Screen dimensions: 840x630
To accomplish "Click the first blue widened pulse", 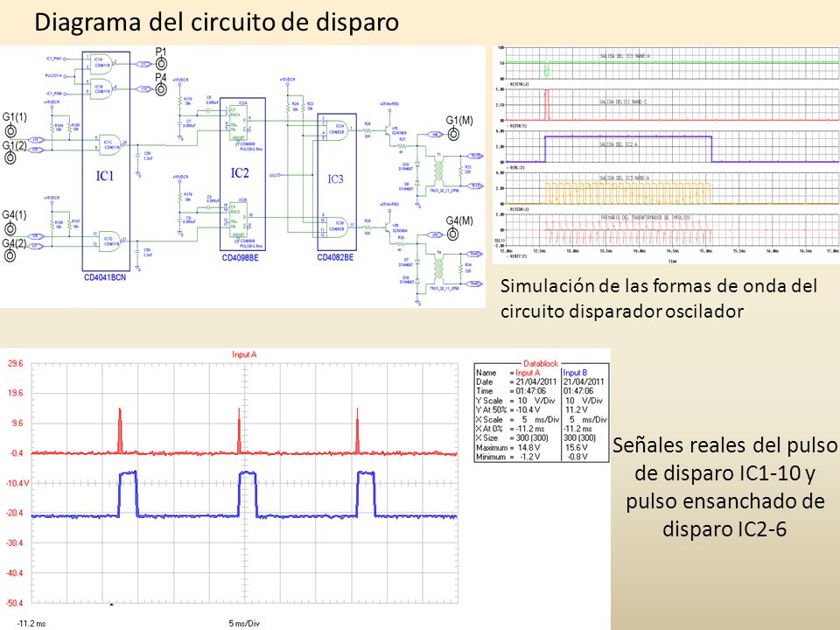I will coord(128,493).
